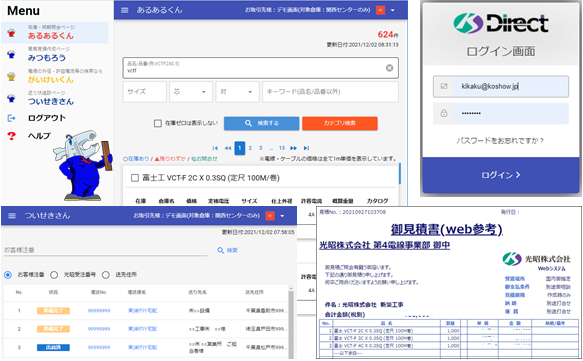Click the magnifier search icon in ついせきさん

coord(220,251)
